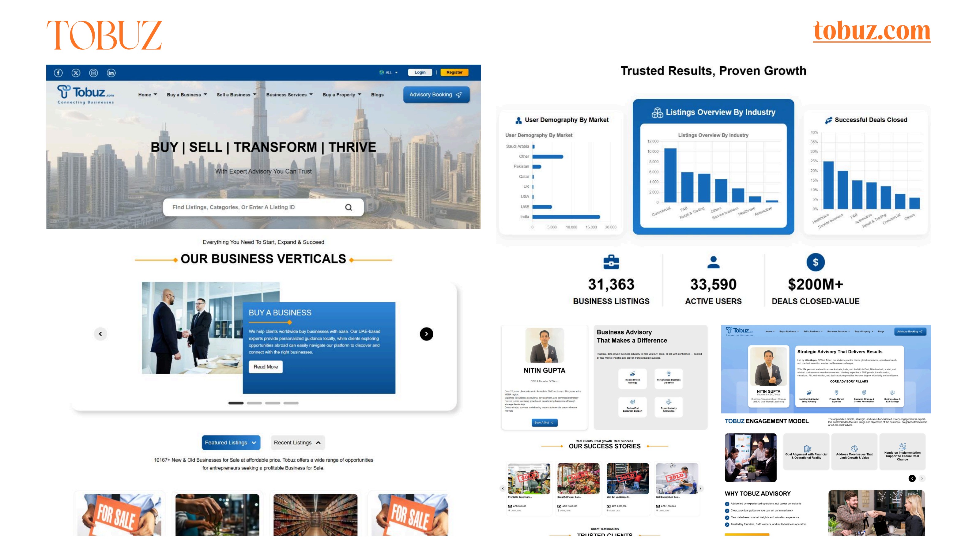Click the India bar in demography chart
This screenshot has width=980, height=555.
566,217
